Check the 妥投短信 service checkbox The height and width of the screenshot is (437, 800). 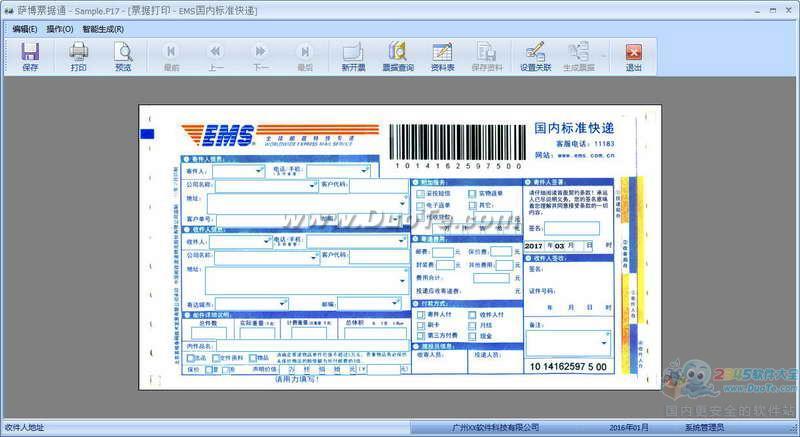pos(420,194)
